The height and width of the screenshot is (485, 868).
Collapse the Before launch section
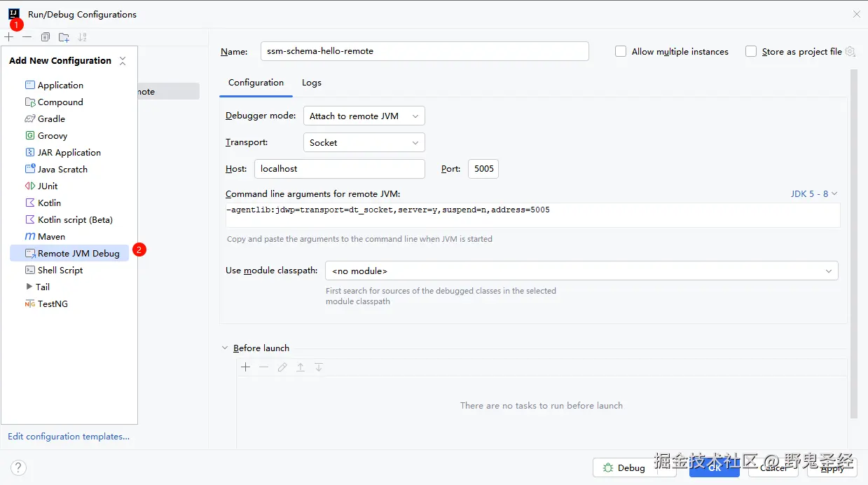click(225, 348)
